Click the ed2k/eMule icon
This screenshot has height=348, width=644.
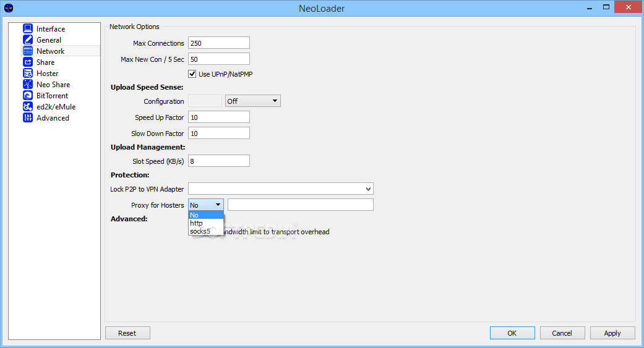point(28,106)
